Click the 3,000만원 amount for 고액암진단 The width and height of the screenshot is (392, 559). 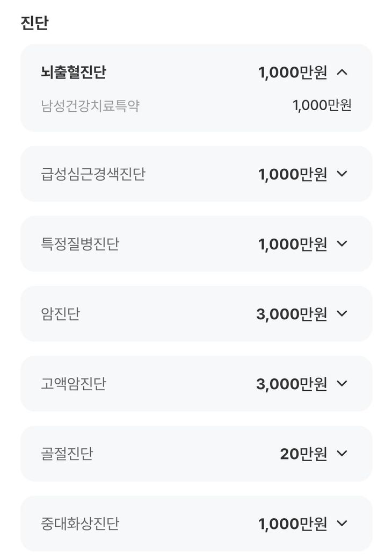[x=292, y=384]
